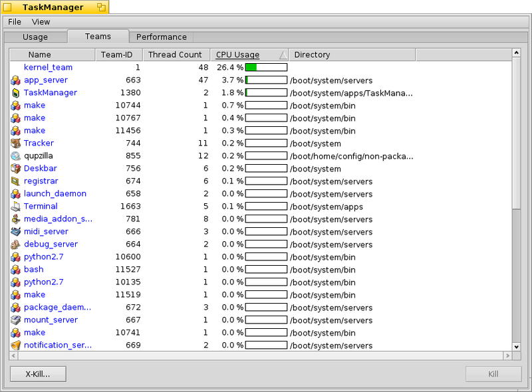Click the mount_server disk icon
The image size is (532, 392).
coord(15,320)
